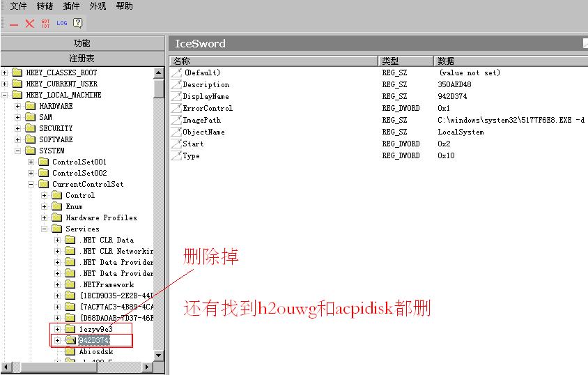Screen dimensions: 588x375
Task: Open the 帮助 menu
Action: [125, 6]
